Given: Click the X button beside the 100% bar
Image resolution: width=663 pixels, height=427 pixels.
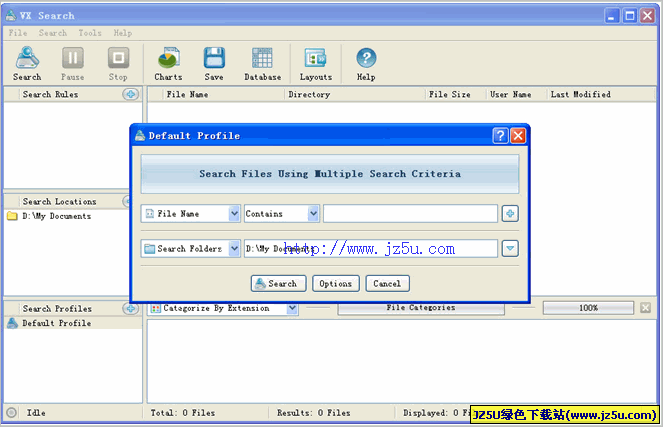Looking at the screenshot, I should [x=645, y=308].
